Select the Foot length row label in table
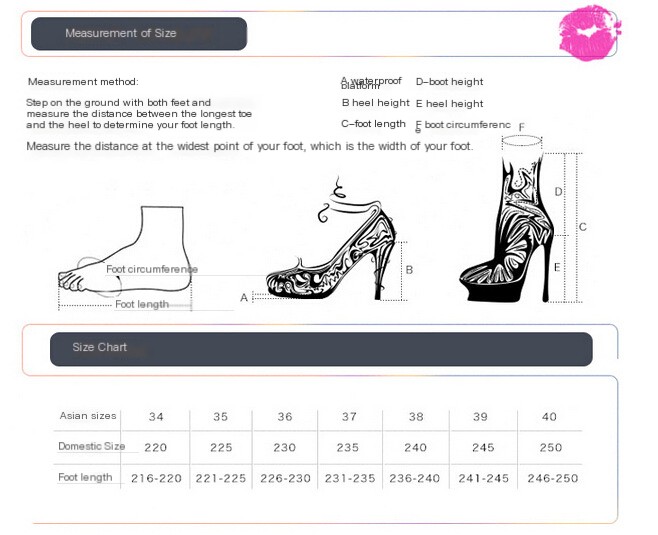 pos(85,478)
